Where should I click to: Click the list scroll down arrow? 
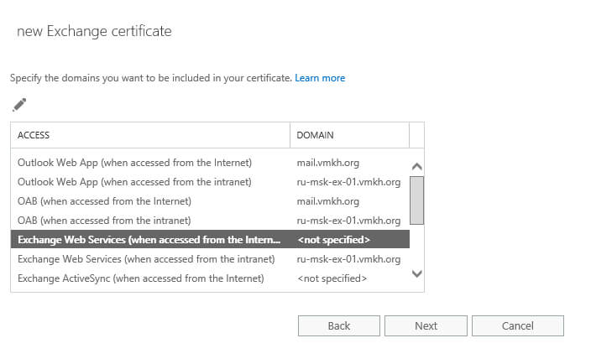(417, 273)
